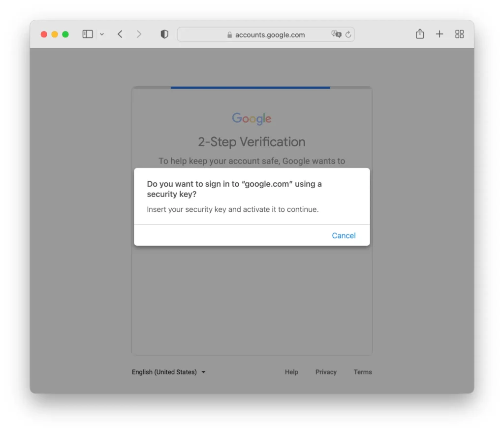The height and width of the screenshot is (433, 504).
Task: Open the Privacy link
Action: [326, 372]
